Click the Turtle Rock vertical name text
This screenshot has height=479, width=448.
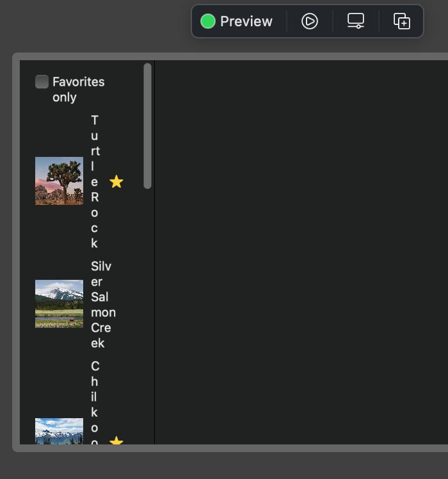[x=95, y=182]
